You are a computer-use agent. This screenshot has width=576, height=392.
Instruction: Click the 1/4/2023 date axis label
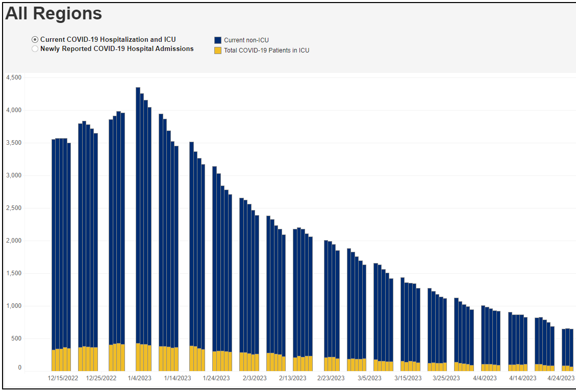pyautogui.click(x=139, y=378)
